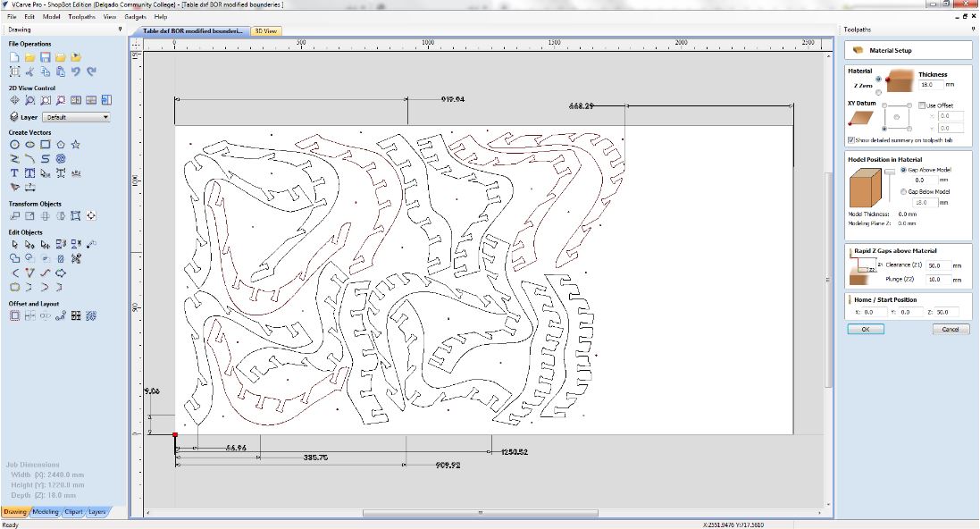Toggle the Toolpaths panel pin icon
Image resolution: width=980 pixels, height=529 pixels.
(973, 29)
